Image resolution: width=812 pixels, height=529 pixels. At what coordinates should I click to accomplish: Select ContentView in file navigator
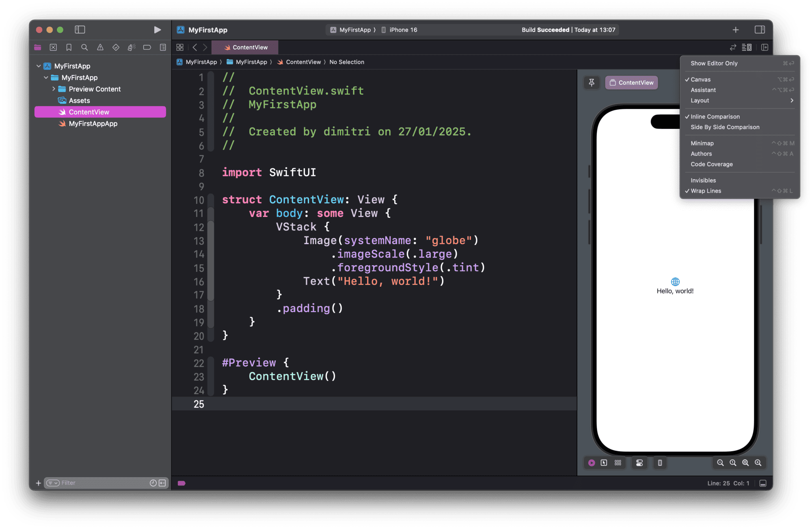coord(100,112)
